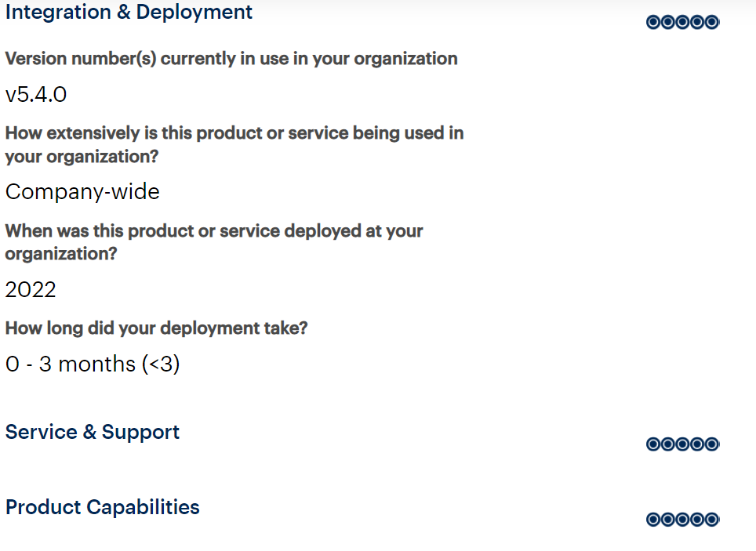This screenshot has width=756, height=551.
Task: Expand the Product Capabilities section
Action: click(102, 507)
